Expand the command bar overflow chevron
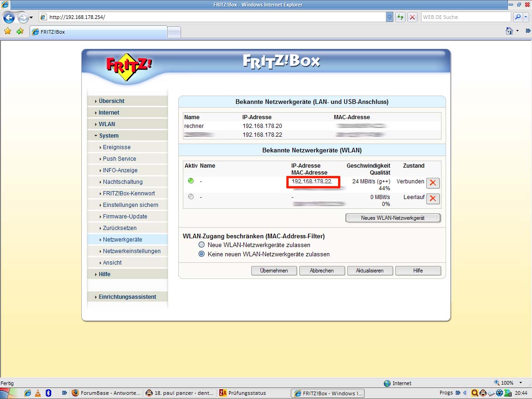Screen dimensions: 532x399 click(x=528, y=31)
